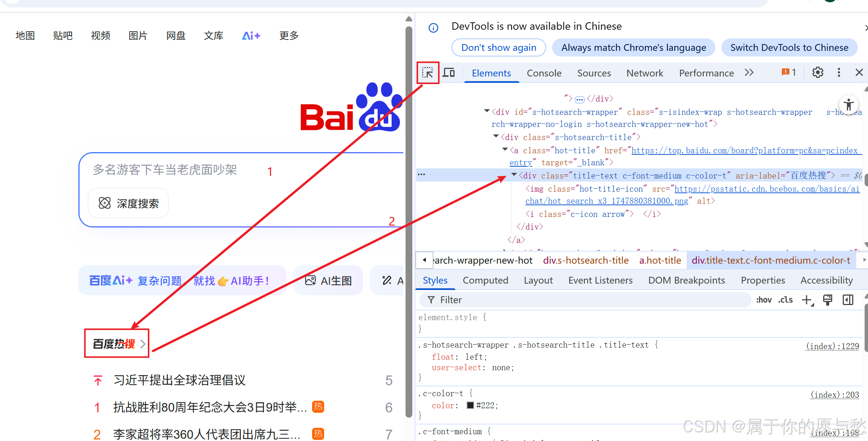This screenshot has height=441, width=868.
Task: Expand the collapsed ellipsis div content
Action: (580, 99)
